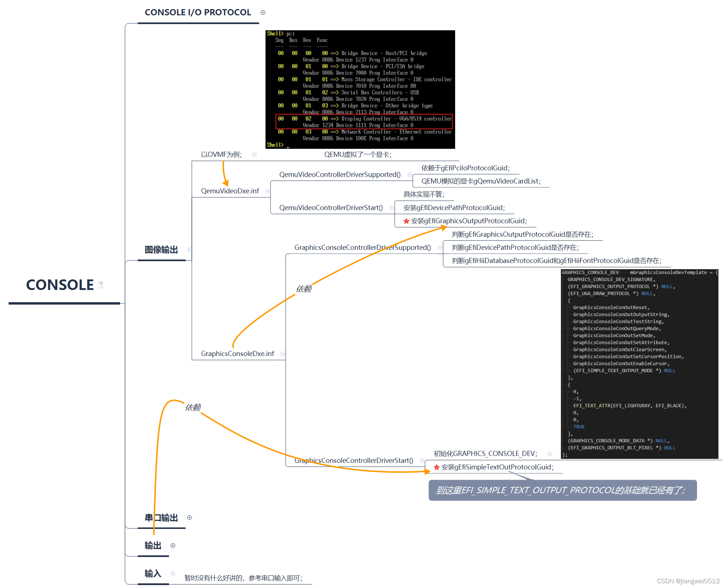Select 安装gEfiDevicePathProtocolGuid node
This screenshot has height=588, width=725.
454,208
